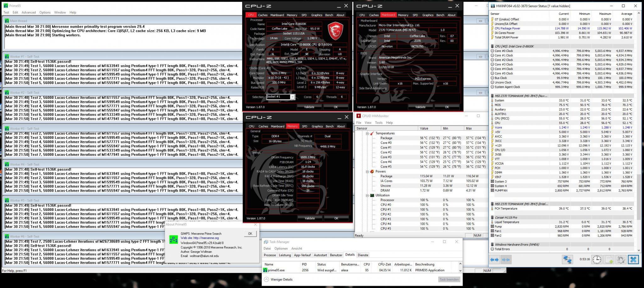Click chip icon beside CPU [#0] Intel Core i5-8600K
644x288 pixels.
[492, 46]
